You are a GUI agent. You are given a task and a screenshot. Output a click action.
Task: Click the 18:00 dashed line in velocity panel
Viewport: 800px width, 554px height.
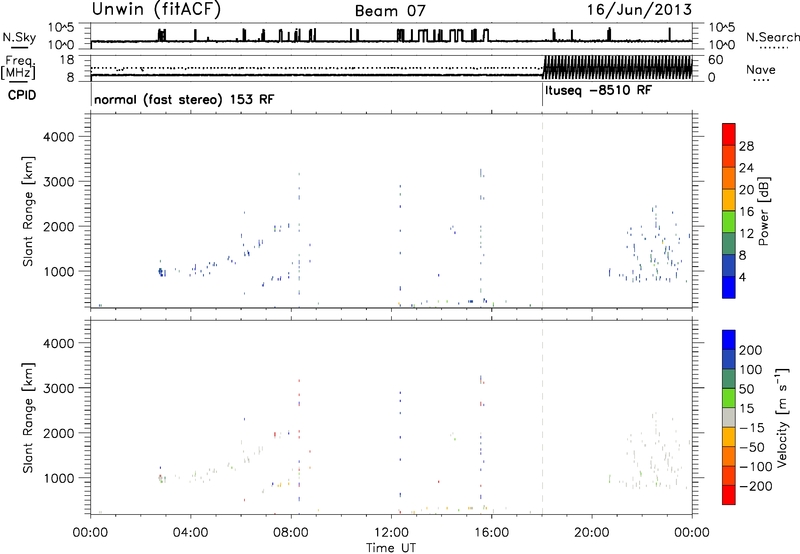[x=542, y=417]
